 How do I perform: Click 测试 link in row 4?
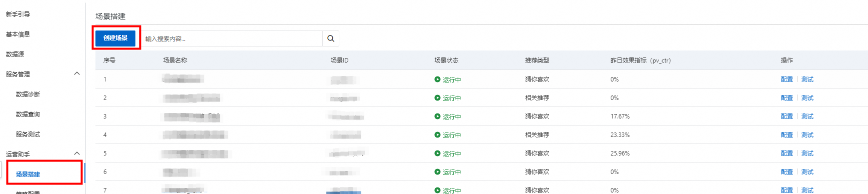(808, 135)
